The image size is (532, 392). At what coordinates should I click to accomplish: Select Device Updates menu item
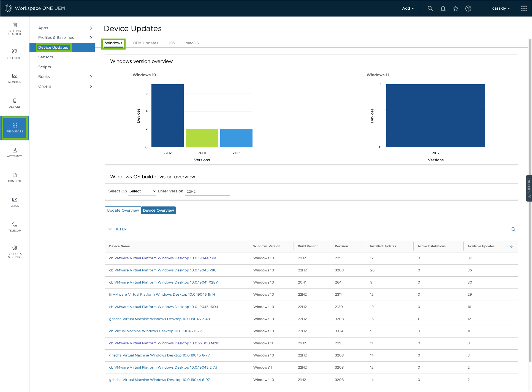pyautogui.click(x=53, y=47)
